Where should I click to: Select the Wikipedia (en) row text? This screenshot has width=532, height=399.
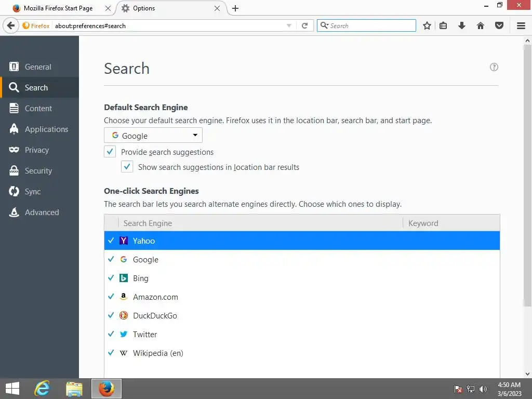click(158, 353)
